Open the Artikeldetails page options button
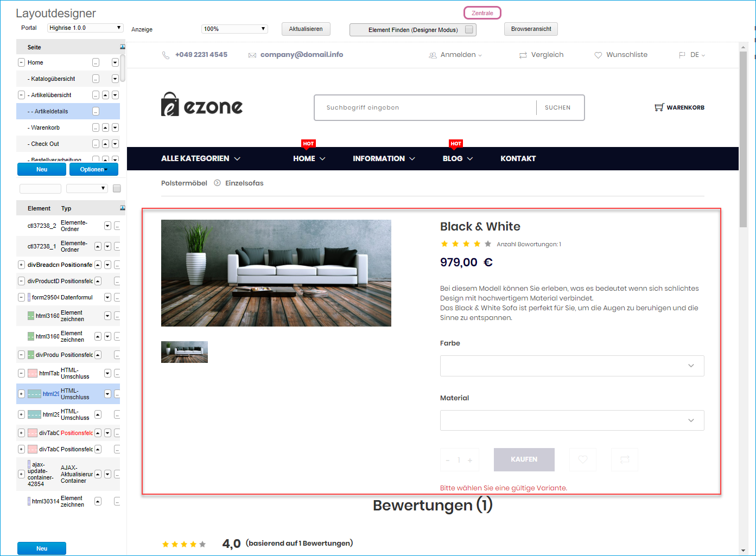756x556 pixels. coord(96,111)
